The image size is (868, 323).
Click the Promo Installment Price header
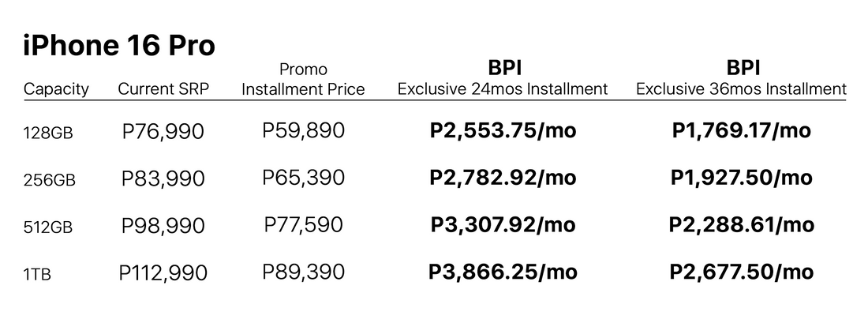[x=303, y=80]
